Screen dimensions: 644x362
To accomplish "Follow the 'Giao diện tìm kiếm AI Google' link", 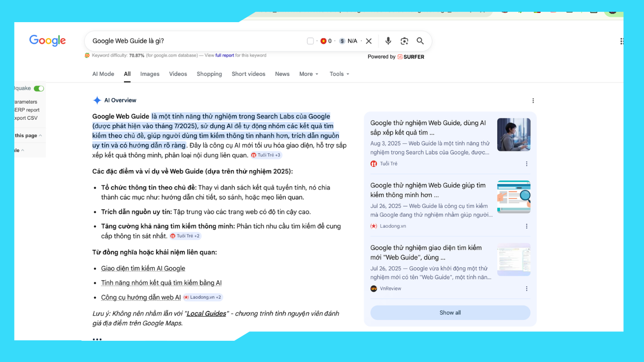I will click(x=143, y=269).
